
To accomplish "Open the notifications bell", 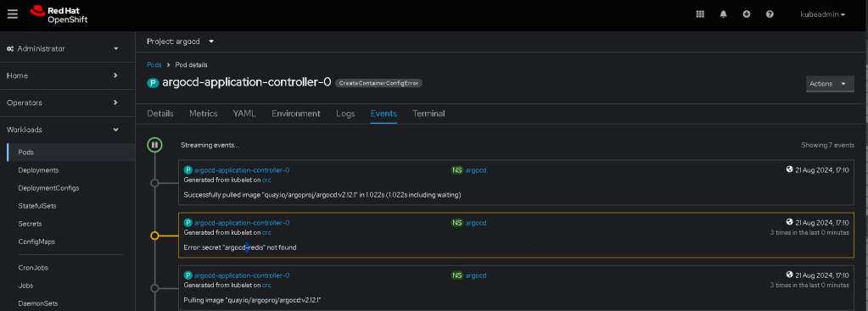I will point(723,14).
